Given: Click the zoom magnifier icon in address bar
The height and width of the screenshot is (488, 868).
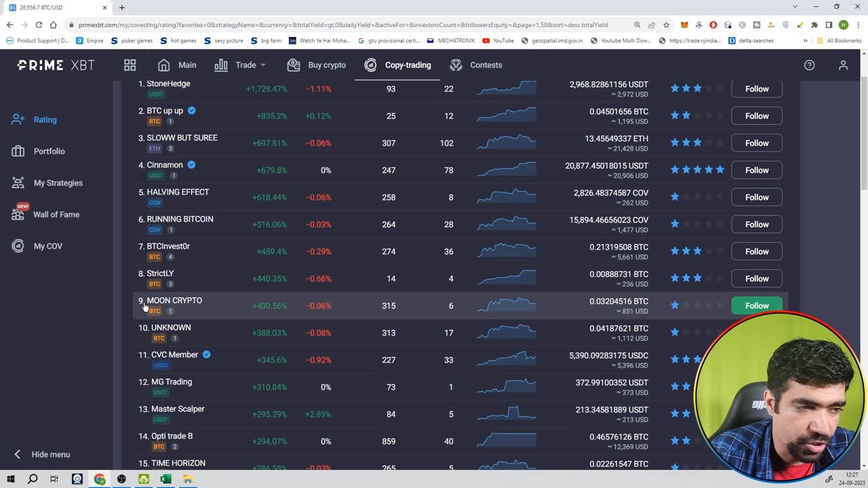Looking at the screenshot, I should click(x=637, y=25).
